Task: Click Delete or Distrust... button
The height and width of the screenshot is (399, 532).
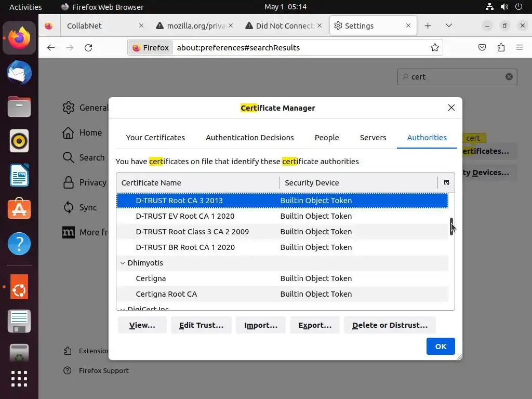Action: [x=390, y=325]
